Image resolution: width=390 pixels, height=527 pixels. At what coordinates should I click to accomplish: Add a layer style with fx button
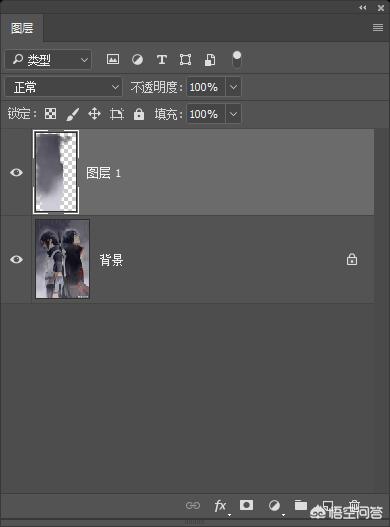coord(221,505)
